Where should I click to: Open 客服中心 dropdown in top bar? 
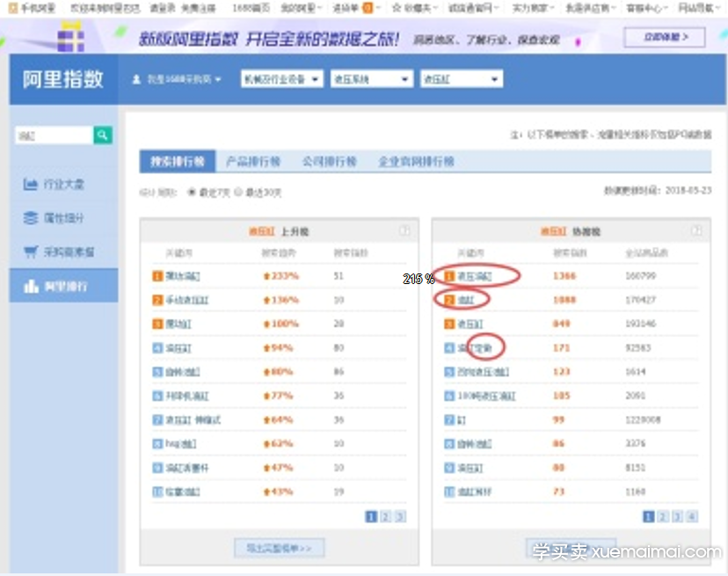point(647,8)
